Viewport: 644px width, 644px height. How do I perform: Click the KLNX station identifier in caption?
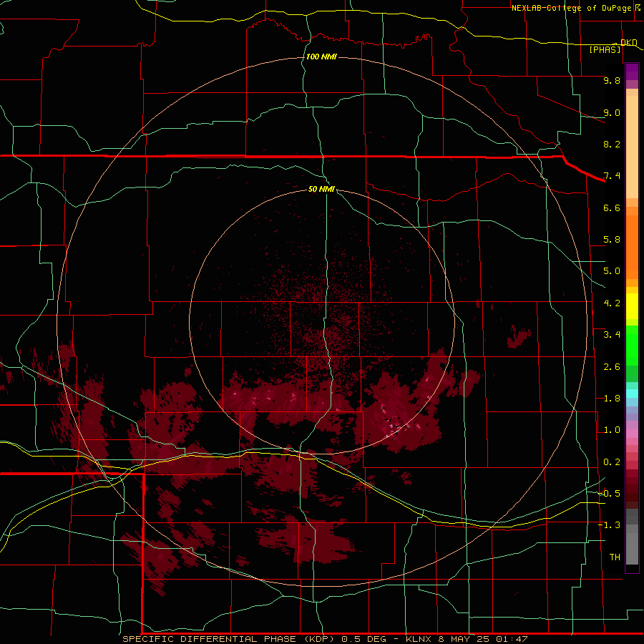coord(419,639)
